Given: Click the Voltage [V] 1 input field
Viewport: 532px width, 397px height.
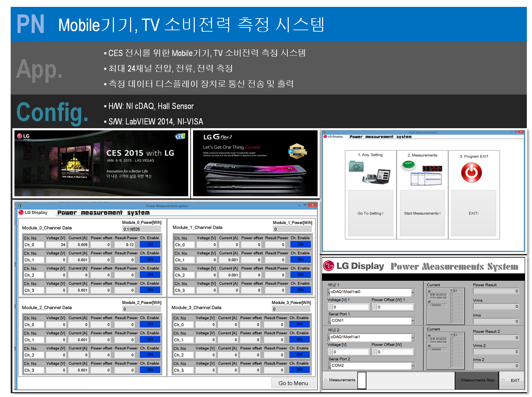Looking at the screenshot, I should [x=351, y=307].
